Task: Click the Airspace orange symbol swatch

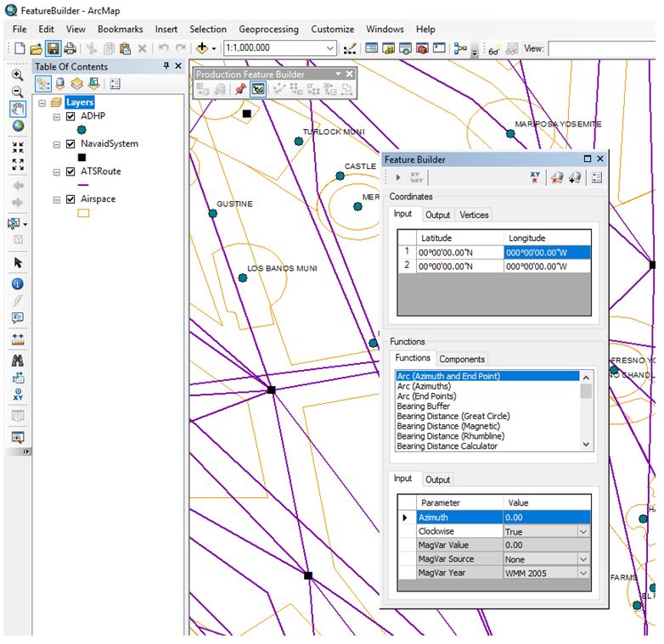Action: (83, 214)
